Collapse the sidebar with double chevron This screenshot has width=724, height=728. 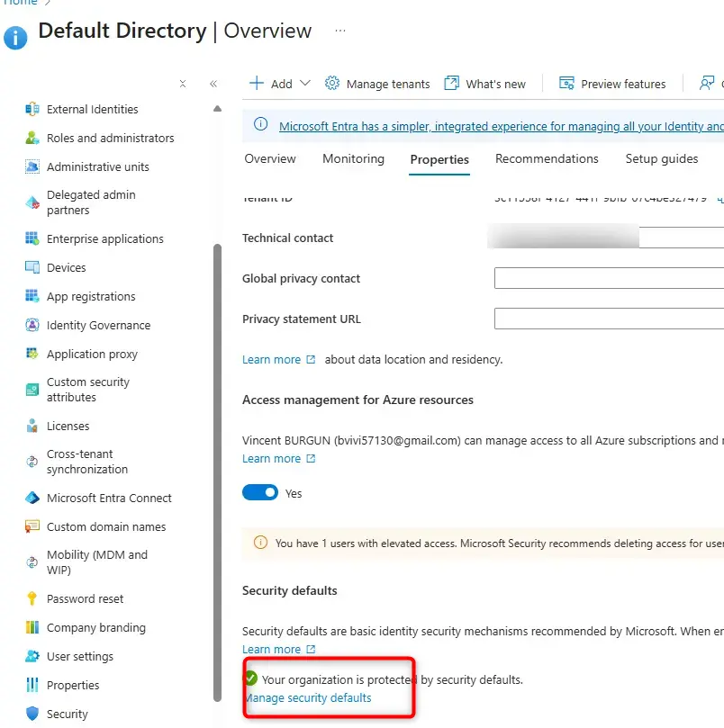coord(213,84)
